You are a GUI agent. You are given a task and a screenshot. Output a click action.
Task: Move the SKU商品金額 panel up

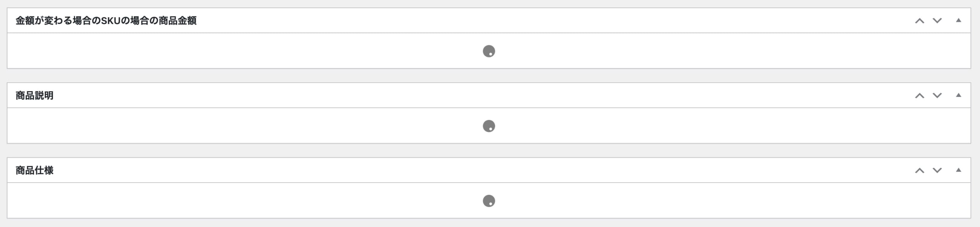click(920, 21)
